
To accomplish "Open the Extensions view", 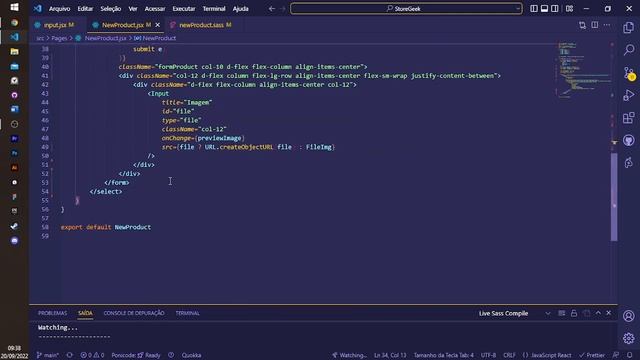I will coord(629,118).
